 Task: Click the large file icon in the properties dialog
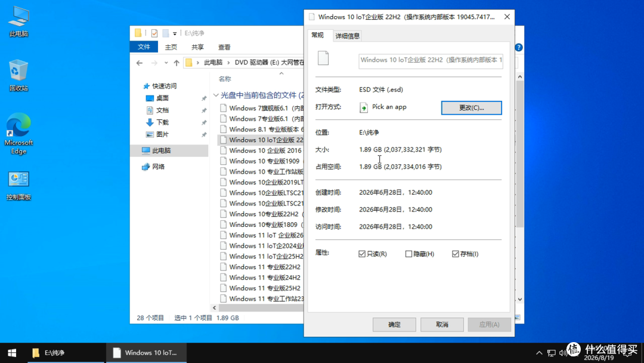coord(323,58)
